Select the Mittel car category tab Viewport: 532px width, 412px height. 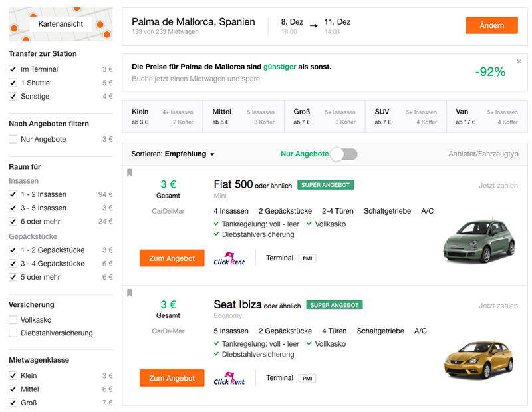pos(243,116)
